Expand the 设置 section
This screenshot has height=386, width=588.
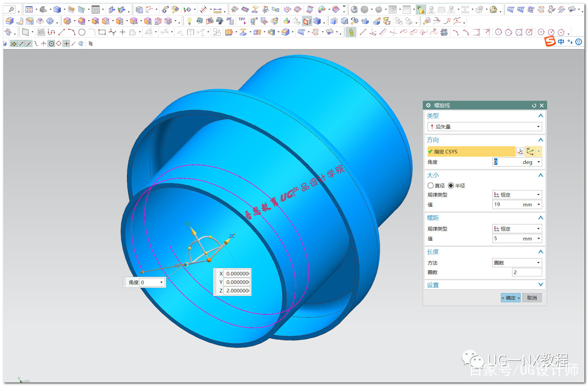[541, 285]
